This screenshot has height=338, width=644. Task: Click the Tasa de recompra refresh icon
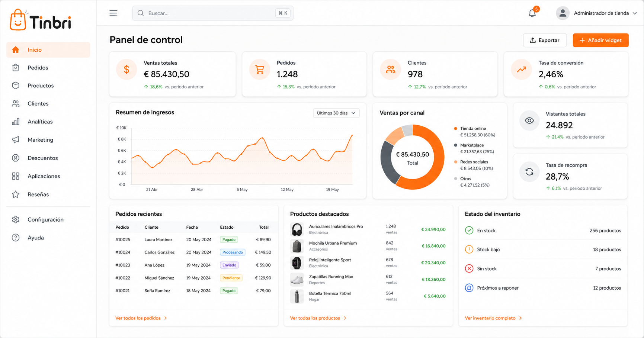click(529, 172)
